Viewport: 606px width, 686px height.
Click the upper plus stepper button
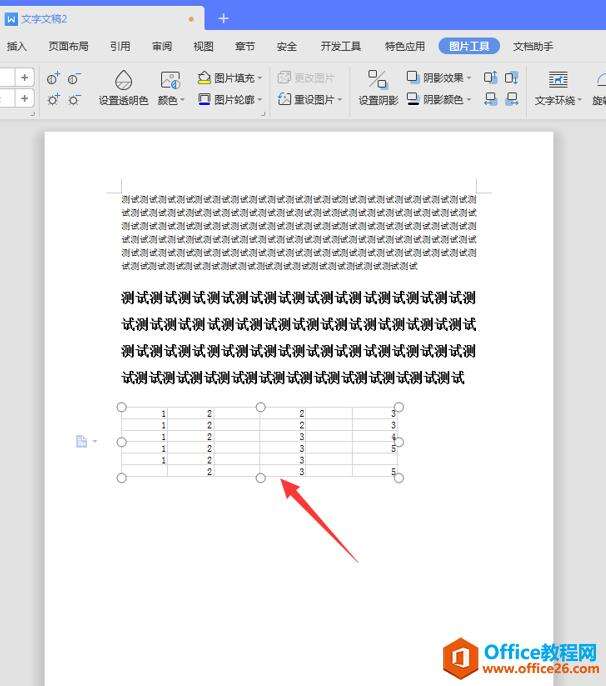(24, 77)
